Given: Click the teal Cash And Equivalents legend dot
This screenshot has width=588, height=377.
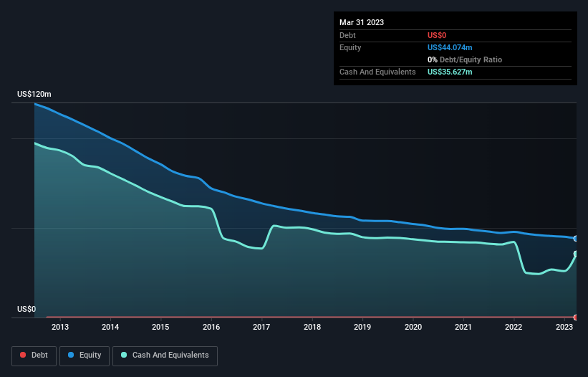Looking at the screenshot, I should pos(124,355).
